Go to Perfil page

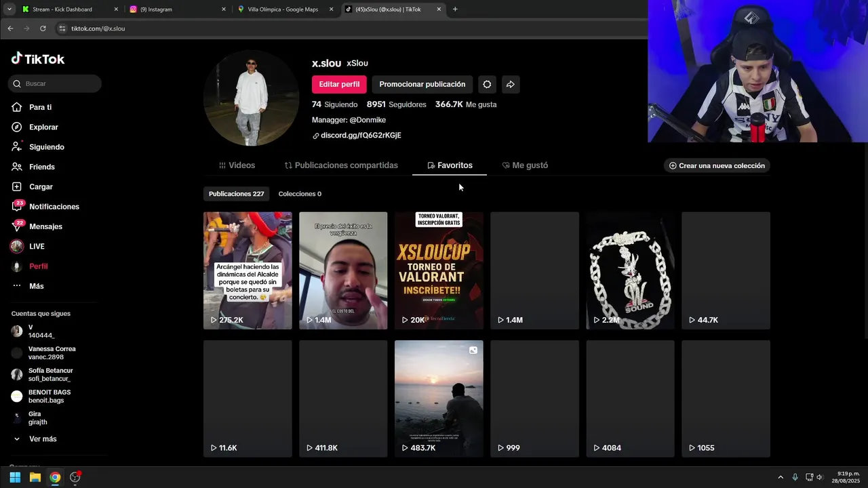38,266
